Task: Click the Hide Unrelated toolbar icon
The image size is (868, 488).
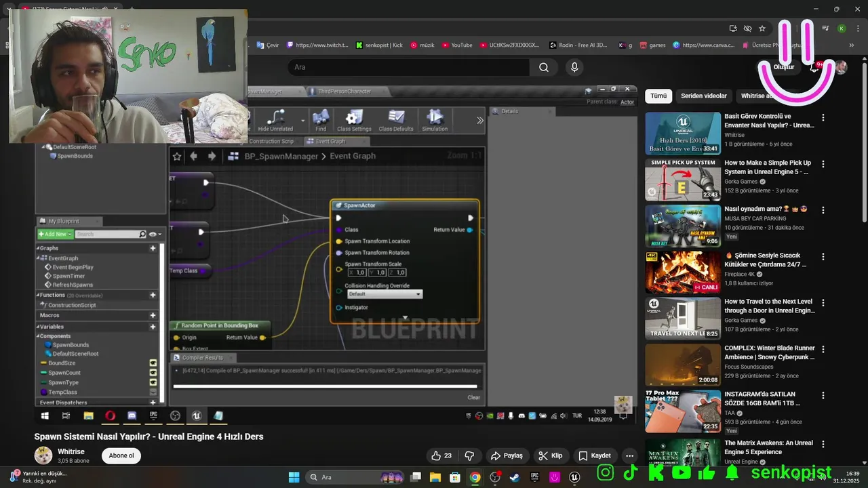Action: 275,121
